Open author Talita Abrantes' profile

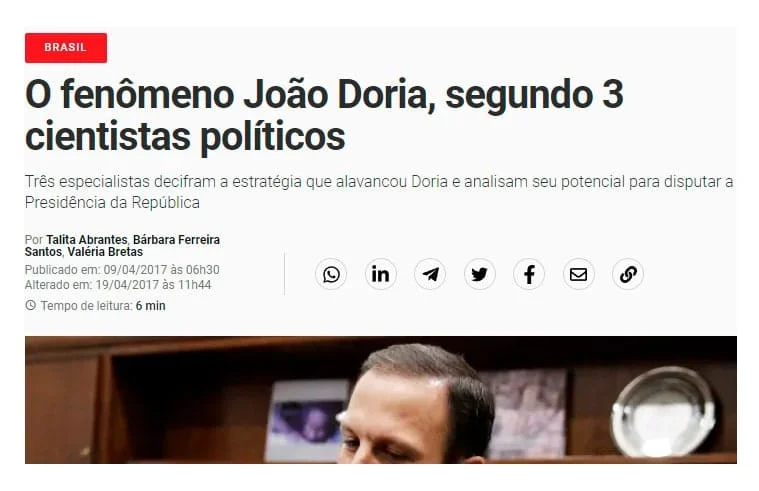pyautogui.click(x=87, y=240)
